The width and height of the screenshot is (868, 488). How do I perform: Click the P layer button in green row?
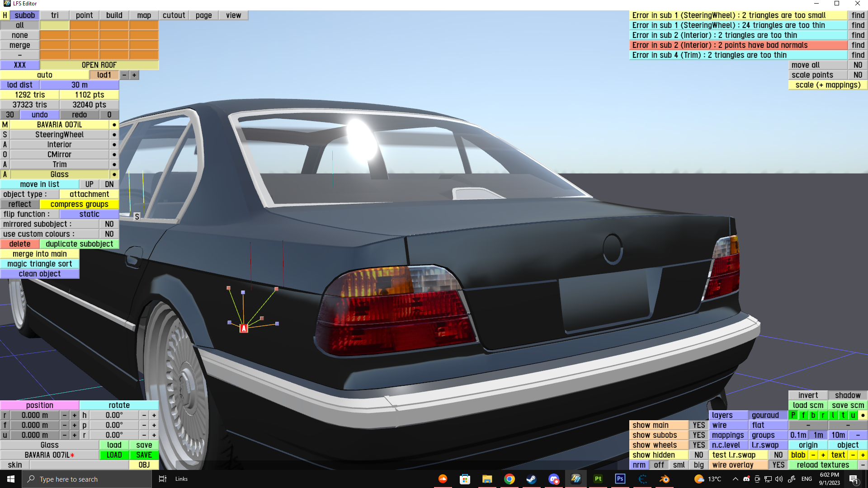(793, 415)
